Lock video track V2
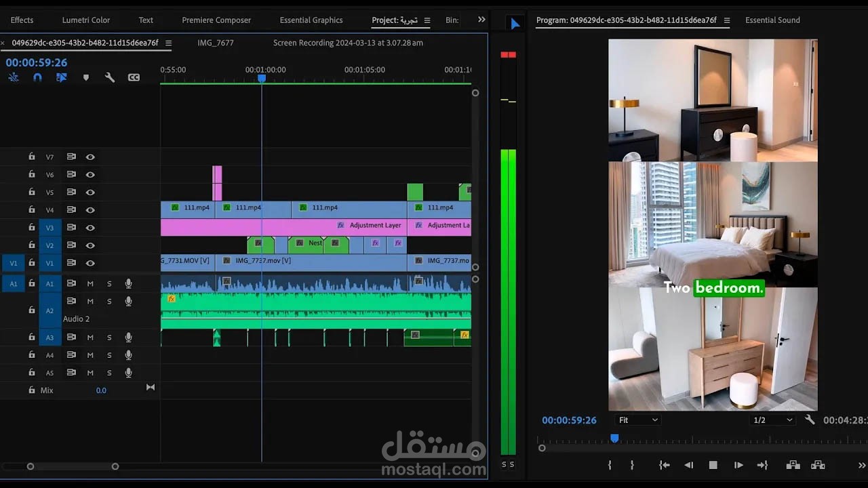This screenshot has width=868, height=488. (31, 245)
